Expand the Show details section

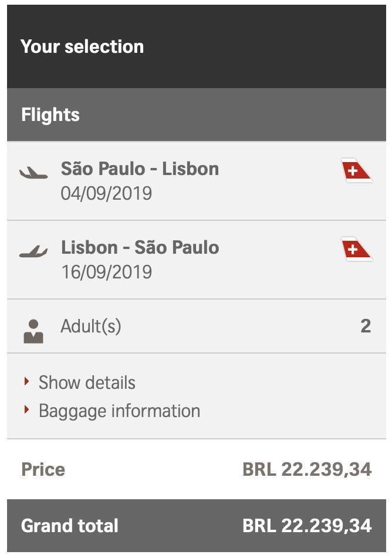click(x=87, y=382)
